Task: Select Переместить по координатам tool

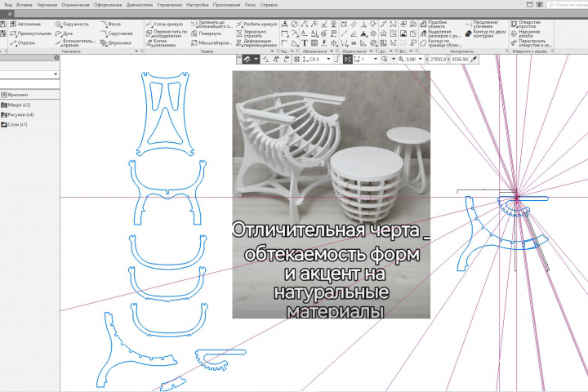Action: pyautogui.click(x=166, y=33)
